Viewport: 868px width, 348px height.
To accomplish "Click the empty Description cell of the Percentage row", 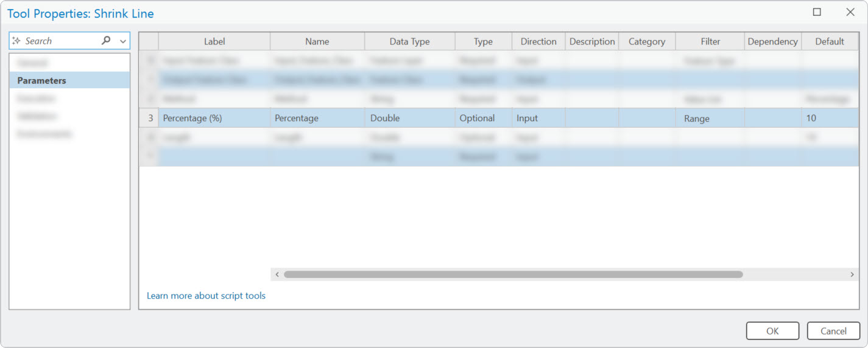I will coord(592,118).
